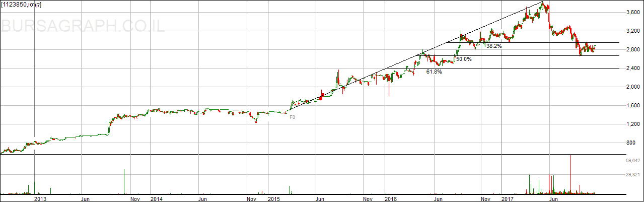The width and height of the screenshot is (644, 202).
Task: Select the 38.2% Fibonacci level label
Action: [x=494, y=46]
